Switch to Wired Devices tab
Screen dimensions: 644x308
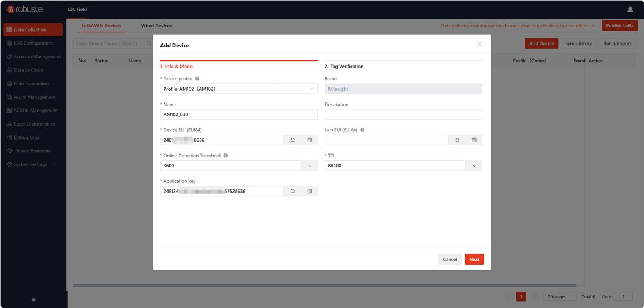click(156, 25)
